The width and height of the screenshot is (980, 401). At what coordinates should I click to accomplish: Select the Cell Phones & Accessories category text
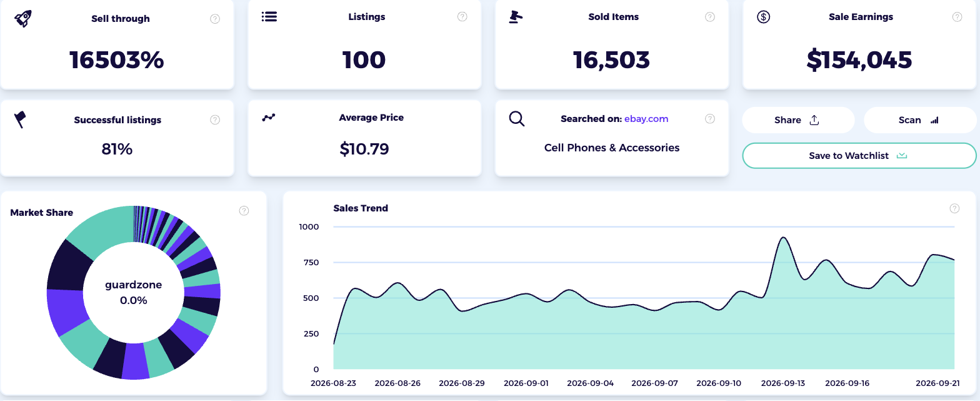coord(612,148)
